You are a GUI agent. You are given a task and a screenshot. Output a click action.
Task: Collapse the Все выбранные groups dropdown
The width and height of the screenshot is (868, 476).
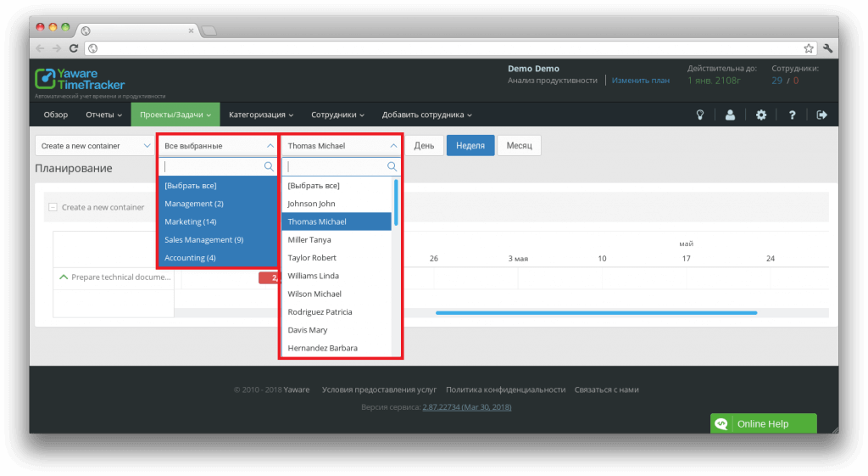pos(218,146)
